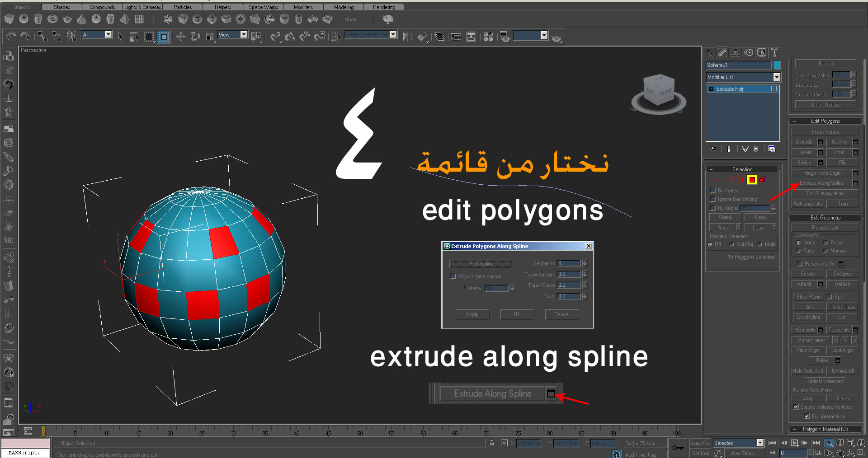Viewport: 868px width, 458px height.
Task: Create a Foliage tree object
Action: [388, 19]
